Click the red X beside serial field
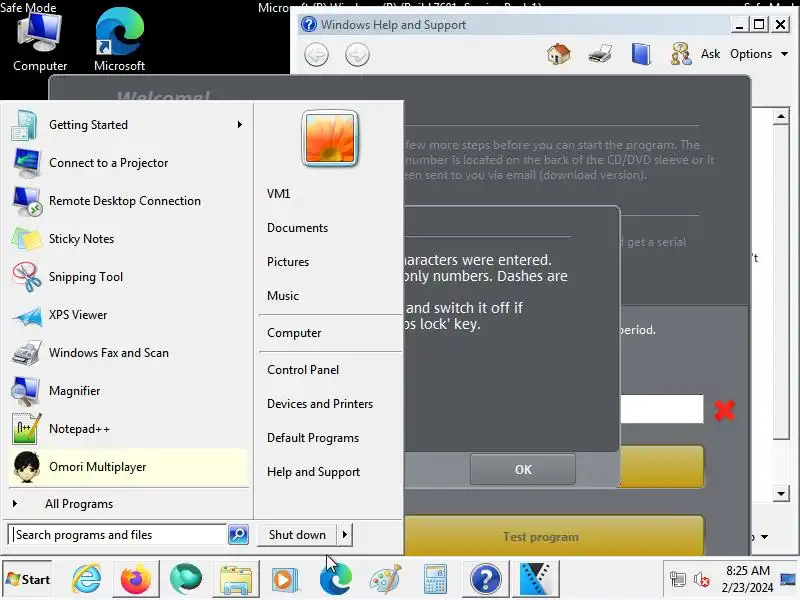 point(724,410)
